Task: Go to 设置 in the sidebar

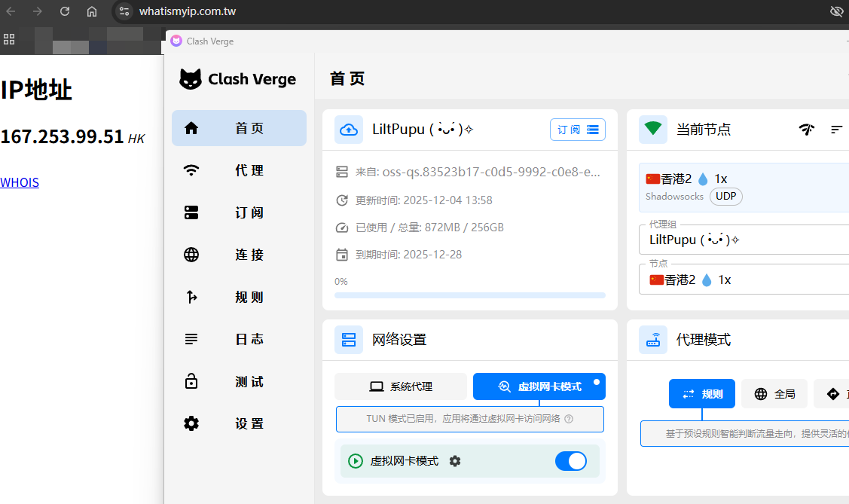Action: (x=239, y=424)
